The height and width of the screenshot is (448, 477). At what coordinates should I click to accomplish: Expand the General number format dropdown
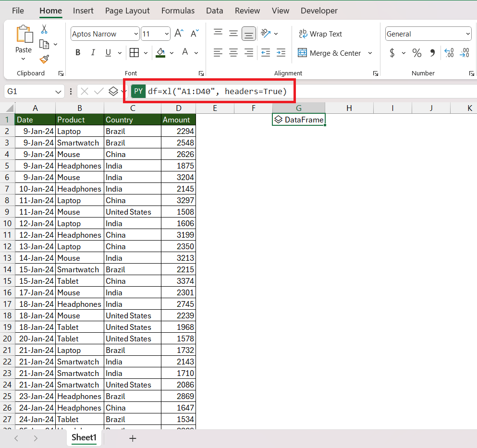pos(468,34)
